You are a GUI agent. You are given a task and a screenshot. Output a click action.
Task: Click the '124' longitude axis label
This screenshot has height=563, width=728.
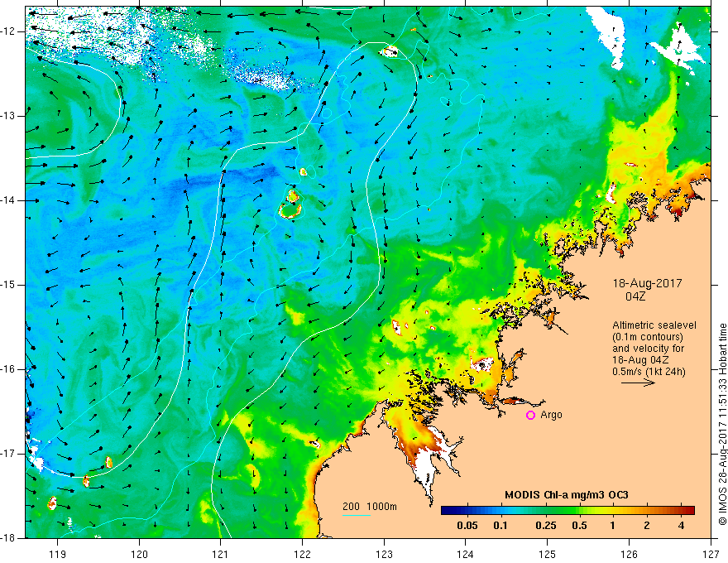point(465,554)
